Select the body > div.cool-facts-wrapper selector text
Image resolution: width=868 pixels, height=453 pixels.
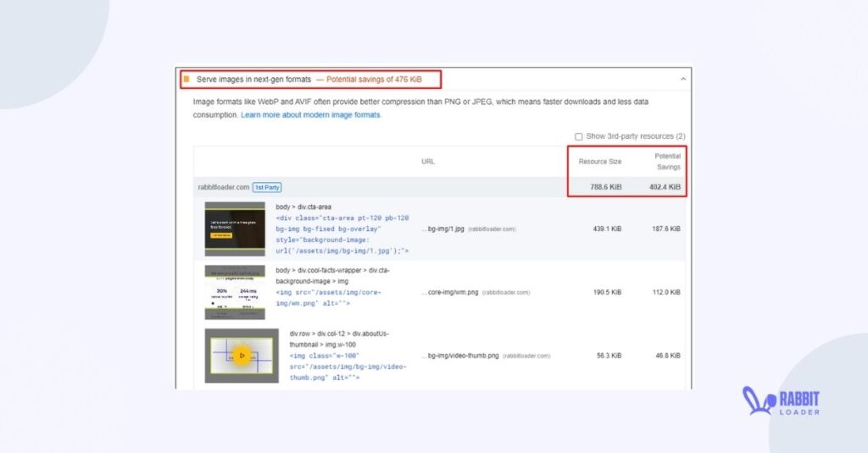click(x=332, y=276)
